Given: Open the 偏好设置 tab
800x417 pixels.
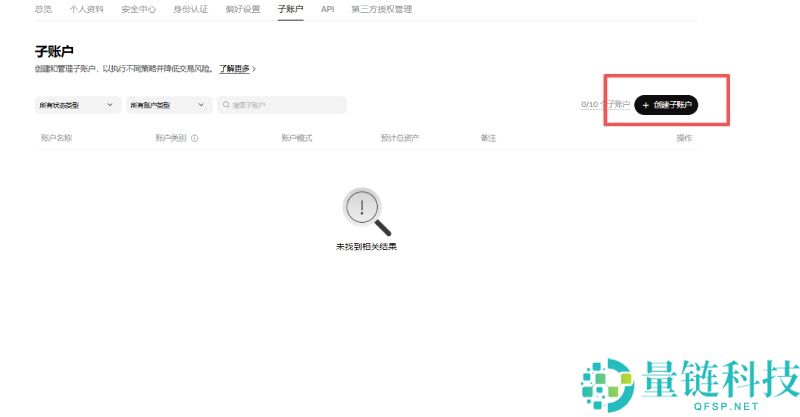Looking at the screenshot, I should pyautogui.click(x=243, y=9).
